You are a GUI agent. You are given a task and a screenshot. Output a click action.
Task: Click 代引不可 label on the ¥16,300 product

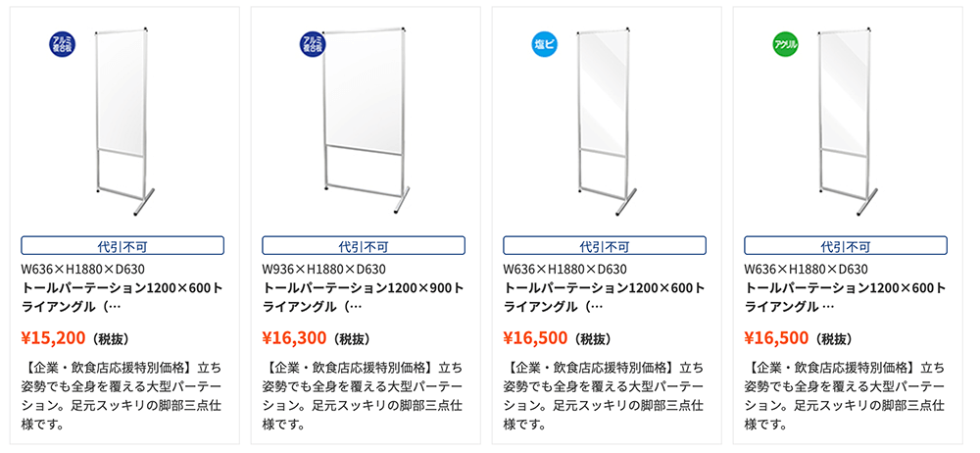tap(364, 245)
